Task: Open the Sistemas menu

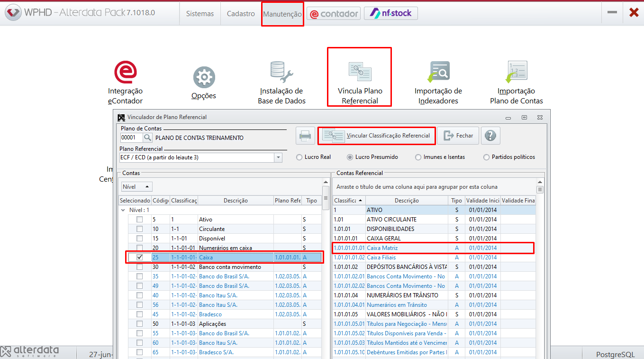Action: (200, 14)
